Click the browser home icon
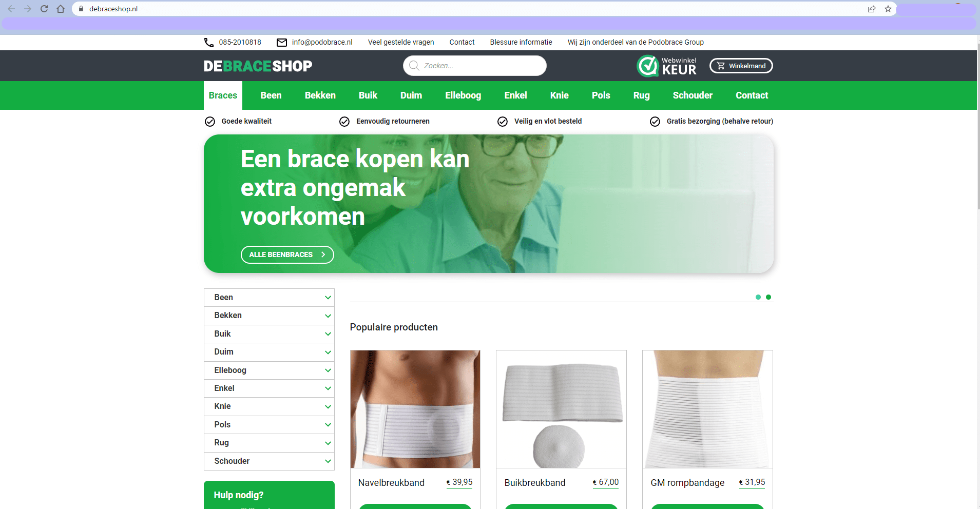Screen dimensions: 980x509 [61, 9]
